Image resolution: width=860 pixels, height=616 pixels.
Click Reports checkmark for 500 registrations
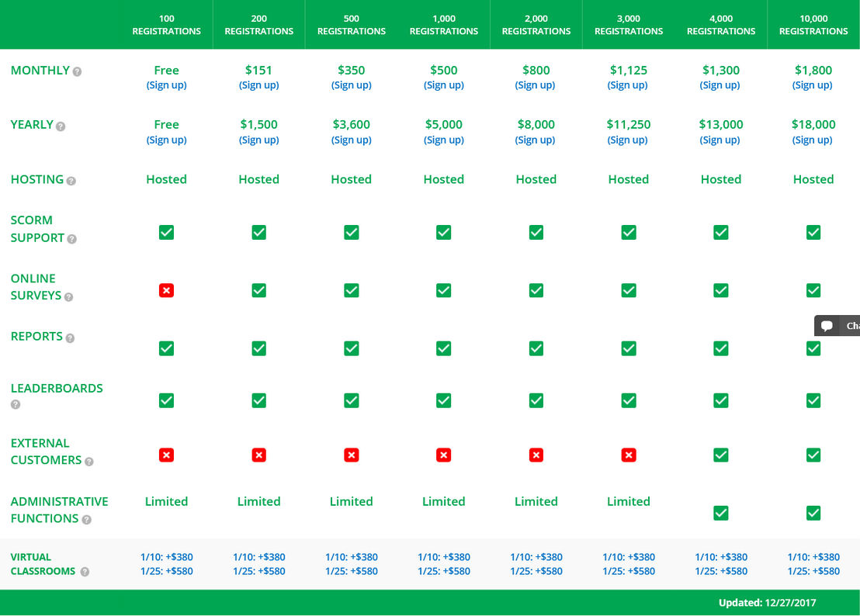(x=352, y=348)
